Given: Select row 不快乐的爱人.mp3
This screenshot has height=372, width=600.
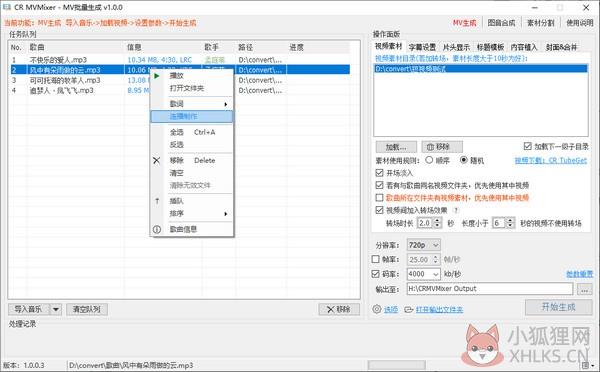Looking at the screenshot, I should (x=180, y=60).
